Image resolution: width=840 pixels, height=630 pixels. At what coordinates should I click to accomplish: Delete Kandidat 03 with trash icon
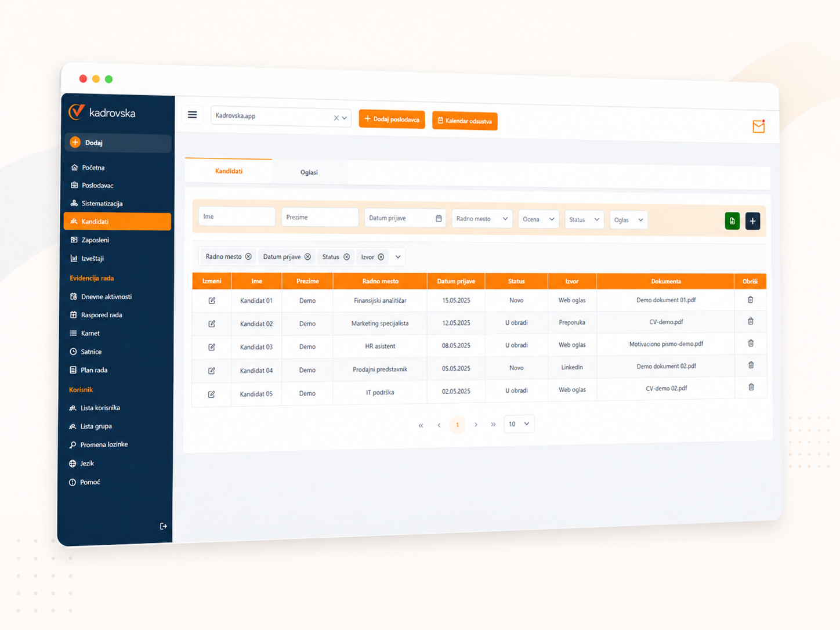[x=751, y=343]
